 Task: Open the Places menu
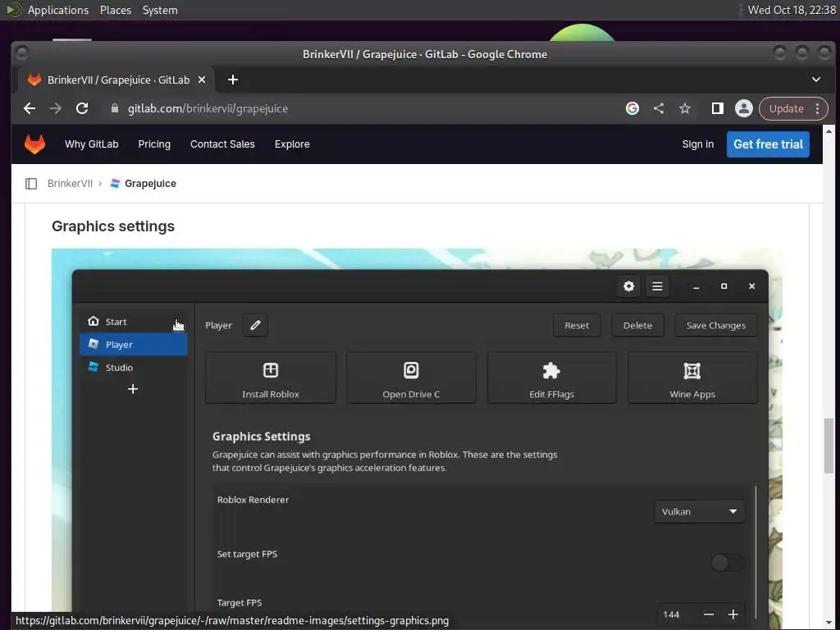(116, 10)
